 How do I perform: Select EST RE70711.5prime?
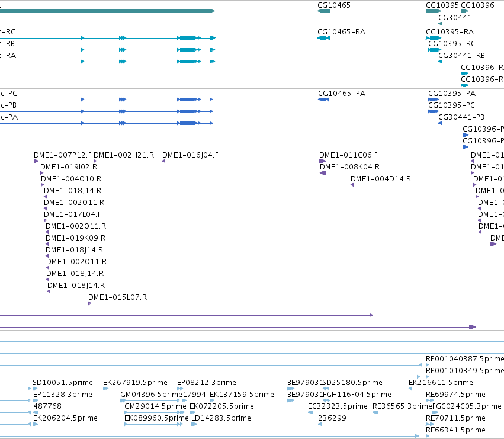point(455,418)
